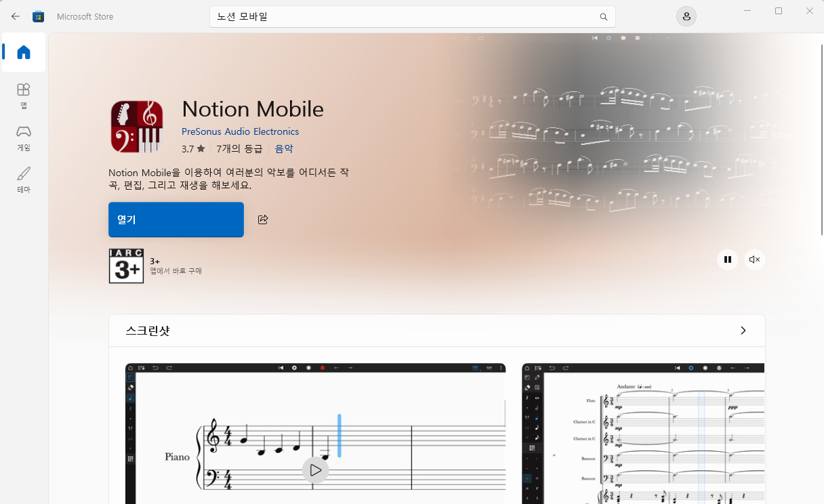
Task: Share the app using share icon
Action: [263, 219]
